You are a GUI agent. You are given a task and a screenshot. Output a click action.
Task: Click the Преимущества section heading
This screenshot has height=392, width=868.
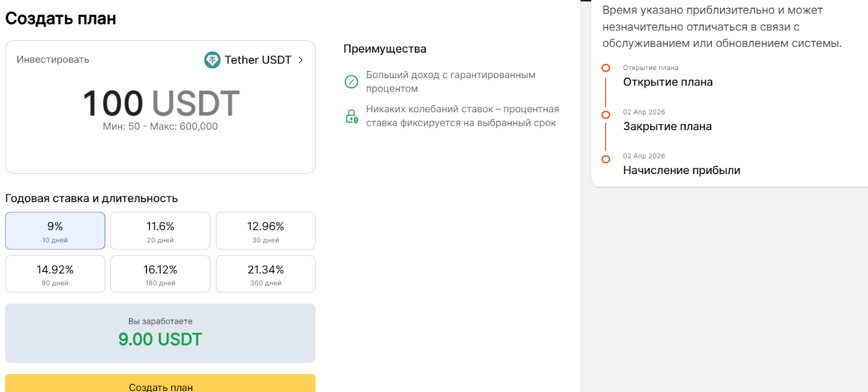pyautogui.click(x=385, y=49)
